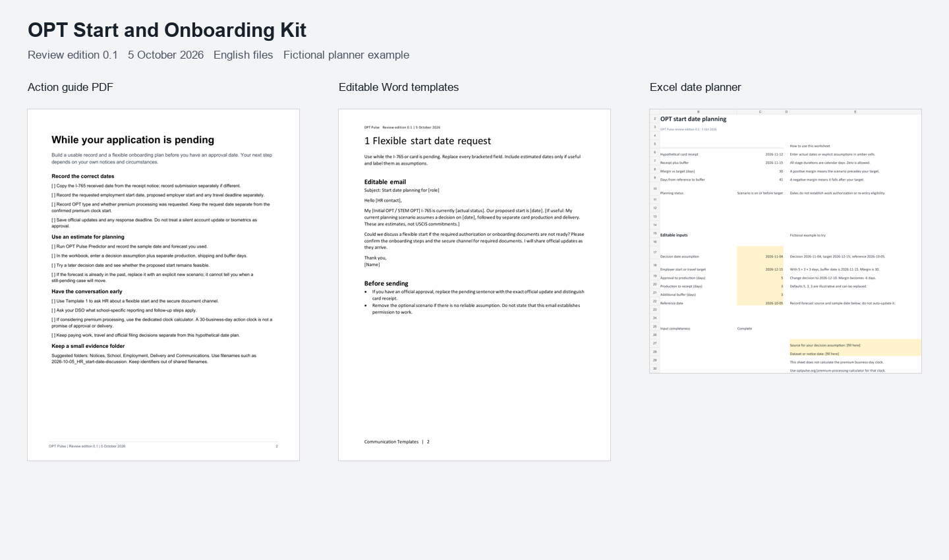The image size is (949, 560).
Task: Click the 'Editable email' heading
Action: [385, 182]
